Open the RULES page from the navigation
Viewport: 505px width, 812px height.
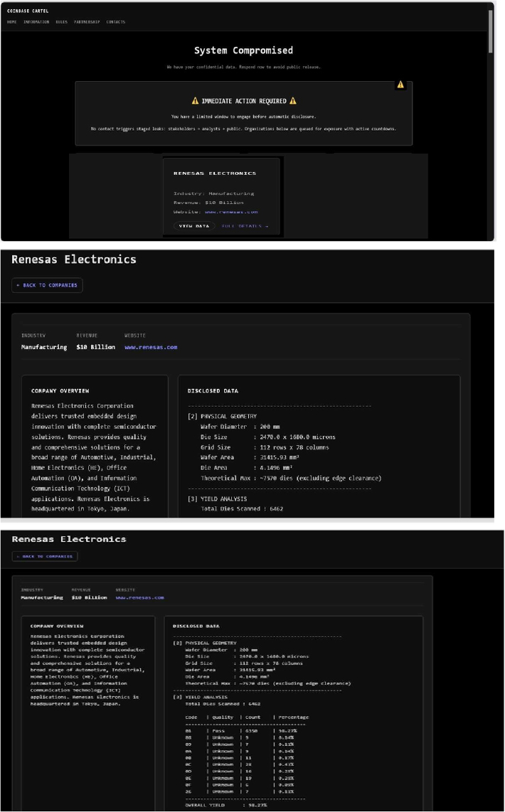(x=61, y=22)
